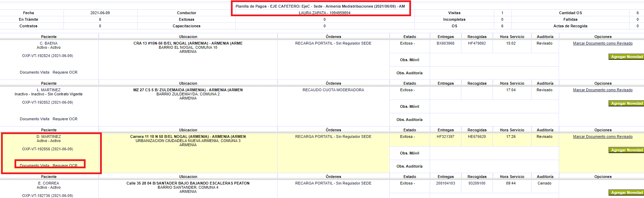Click RECARGA PORTATIL order in D. MARTINEZ row
The height and width of the screenshot is (198, 644).
click(333, 137)
